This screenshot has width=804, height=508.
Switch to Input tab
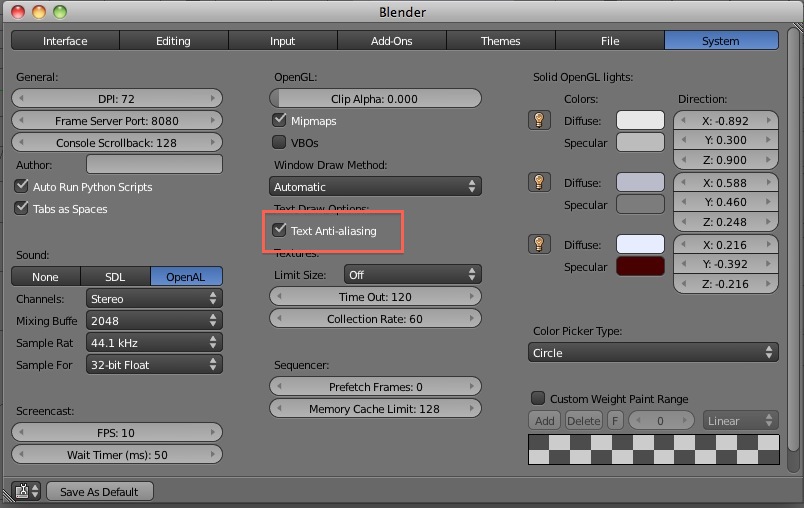(x=283, y=40)
